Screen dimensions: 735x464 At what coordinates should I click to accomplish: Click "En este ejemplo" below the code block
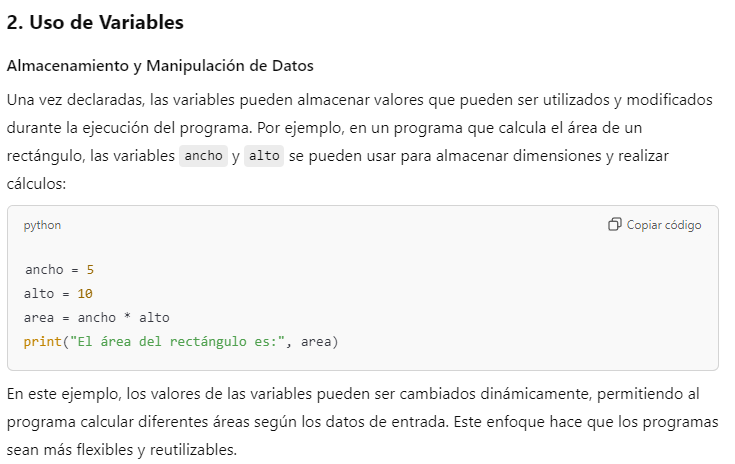57,394
